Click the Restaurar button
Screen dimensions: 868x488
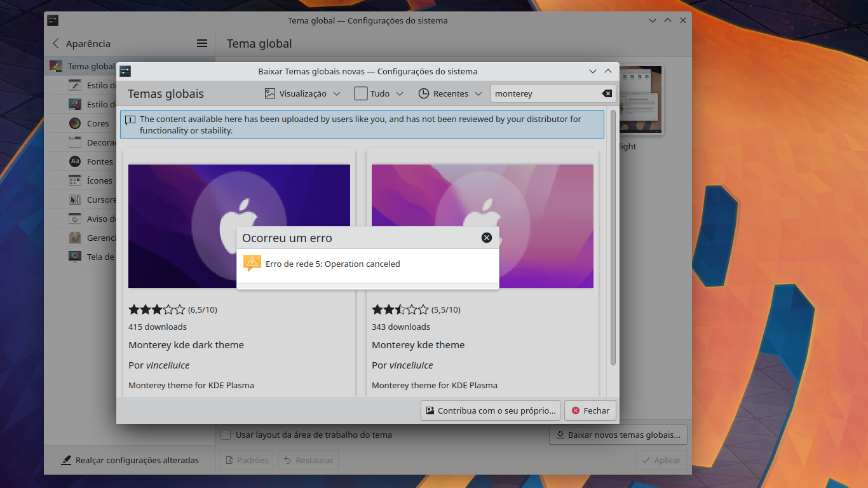[308, 460]
